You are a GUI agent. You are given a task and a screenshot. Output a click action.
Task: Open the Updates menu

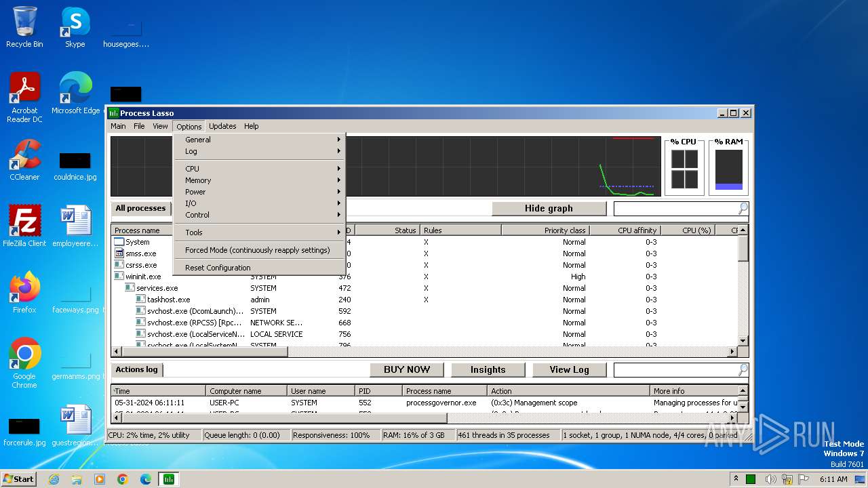pyautogui.click(x=222, y=126)
